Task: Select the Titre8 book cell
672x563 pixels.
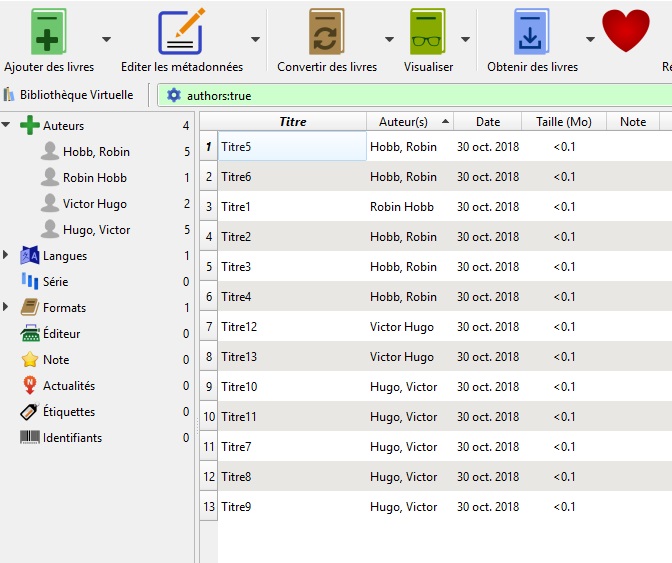Action: tap(292, 476)
